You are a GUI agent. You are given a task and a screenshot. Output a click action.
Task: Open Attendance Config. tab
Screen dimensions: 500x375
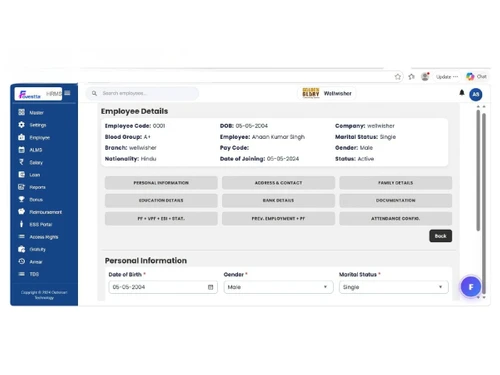coord(396,219)
